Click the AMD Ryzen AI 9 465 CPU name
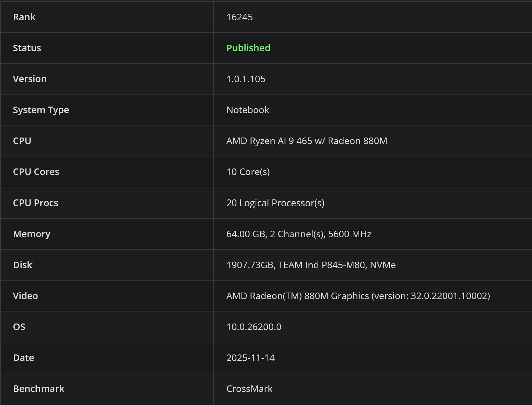This screenshot has height=405, width=532. (x=307, y=141)
